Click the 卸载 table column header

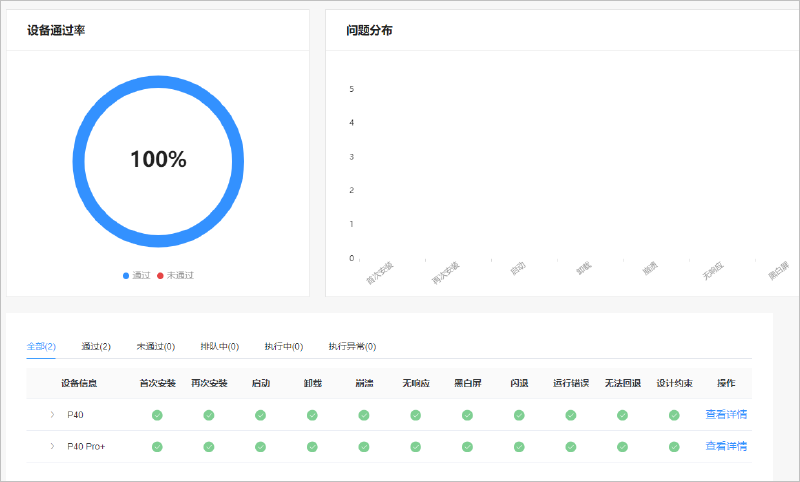coord(313,383)
